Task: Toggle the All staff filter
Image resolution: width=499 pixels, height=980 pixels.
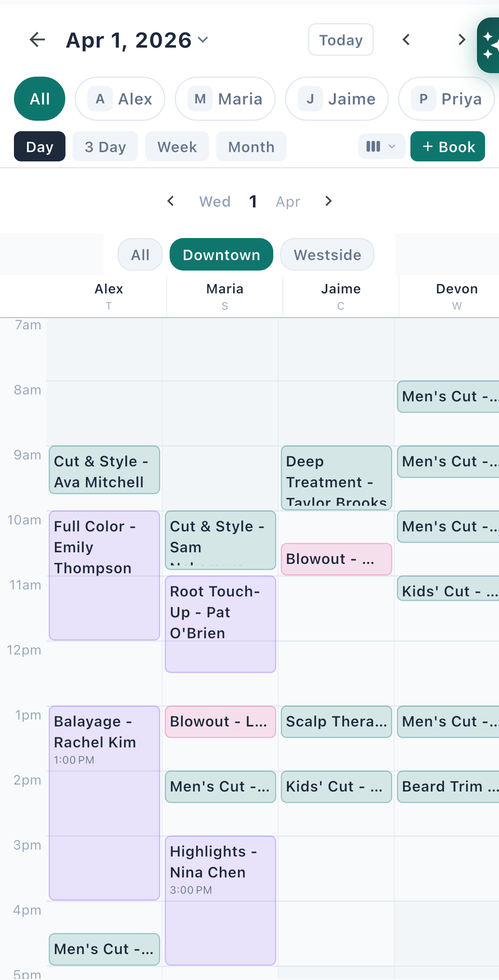Action: tap(40, 99)
